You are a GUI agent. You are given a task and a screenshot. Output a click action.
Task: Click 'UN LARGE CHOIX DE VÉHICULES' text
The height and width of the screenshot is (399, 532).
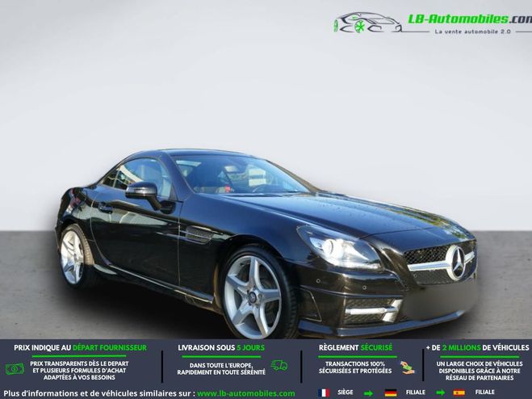click(x=480, y=363)
